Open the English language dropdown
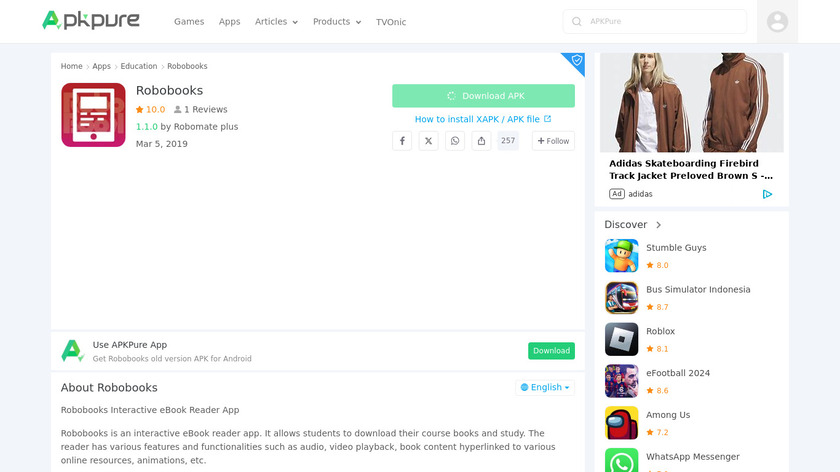The width and height of the screenshot is (840, 472). [545, 387]
